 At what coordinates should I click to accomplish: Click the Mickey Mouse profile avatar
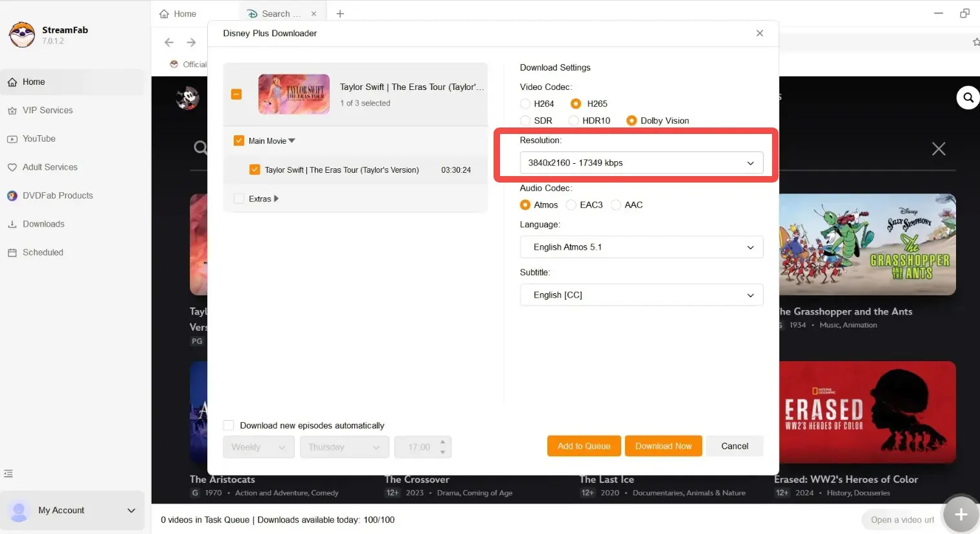pos(188,98)
